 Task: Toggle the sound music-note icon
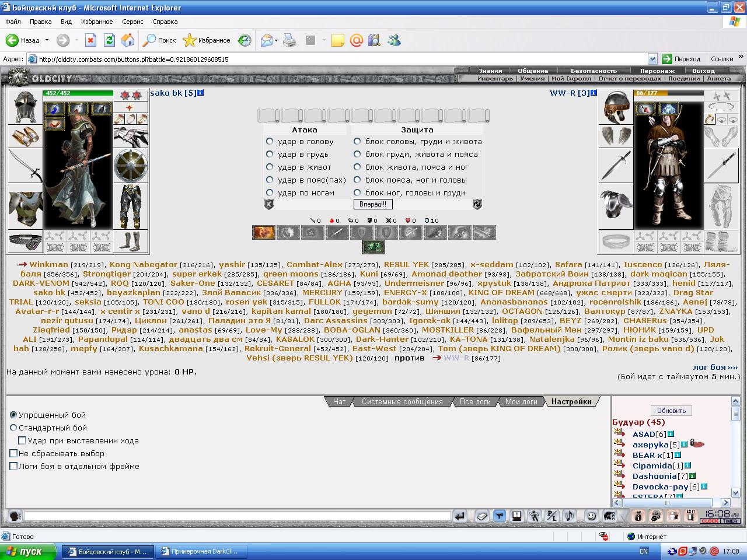[x=570, y=516]
